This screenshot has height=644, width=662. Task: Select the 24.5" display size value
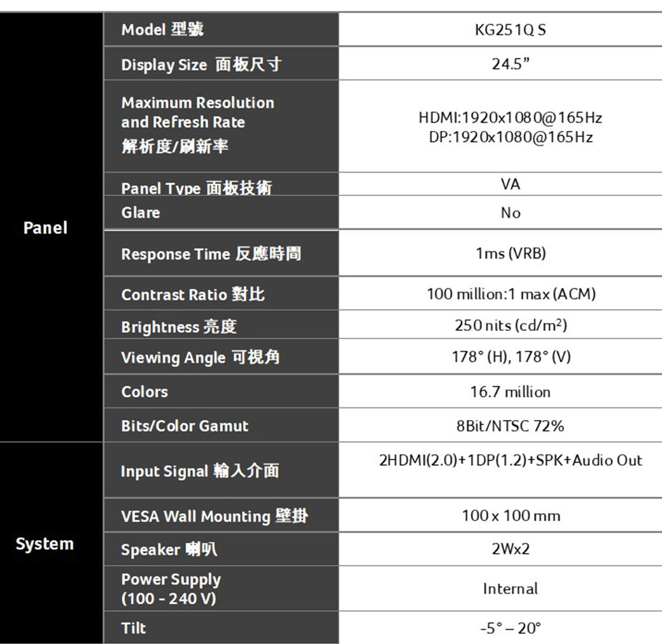511,64
